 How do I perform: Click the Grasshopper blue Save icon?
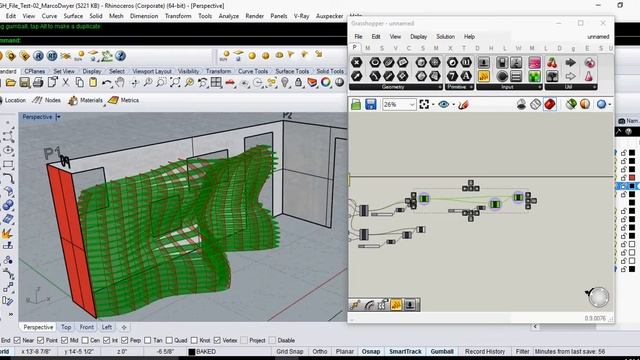(371, 104)
